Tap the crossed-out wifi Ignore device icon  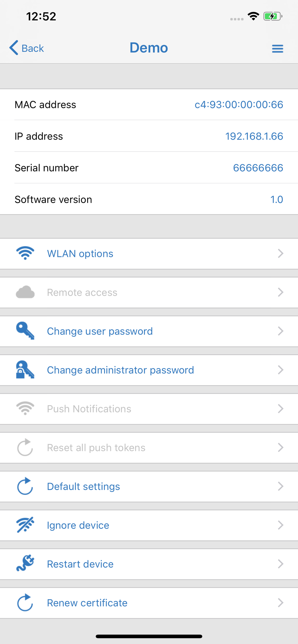25,525
